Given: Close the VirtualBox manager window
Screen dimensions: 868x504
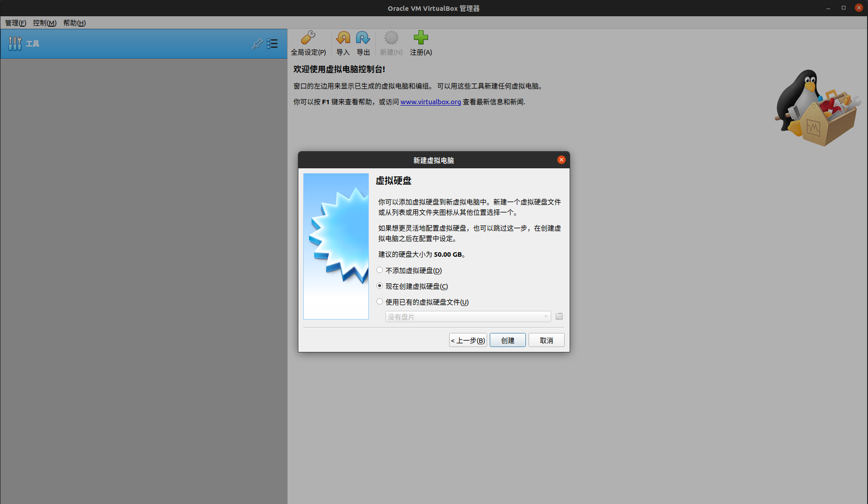Looking at the screenshot, I should point(859,8).
